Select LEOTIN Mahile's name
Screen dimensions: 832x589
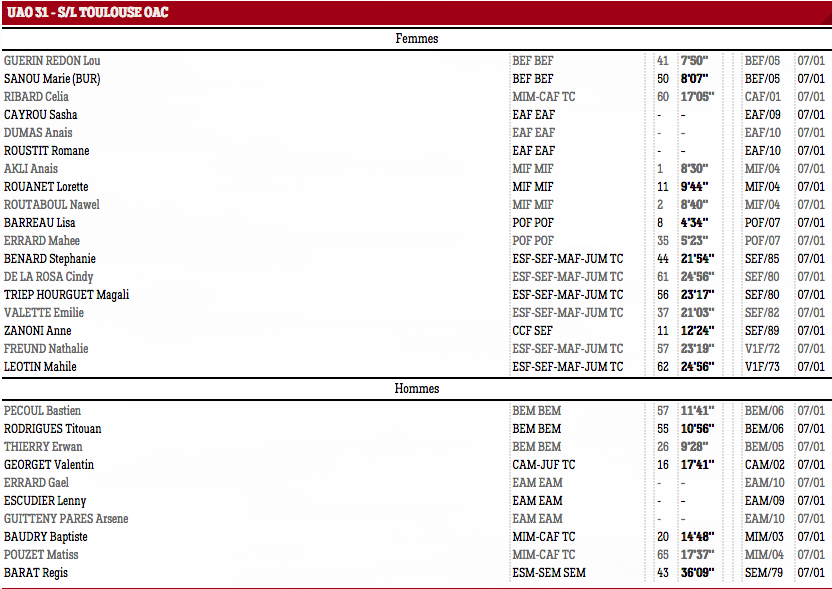[40, 368]
